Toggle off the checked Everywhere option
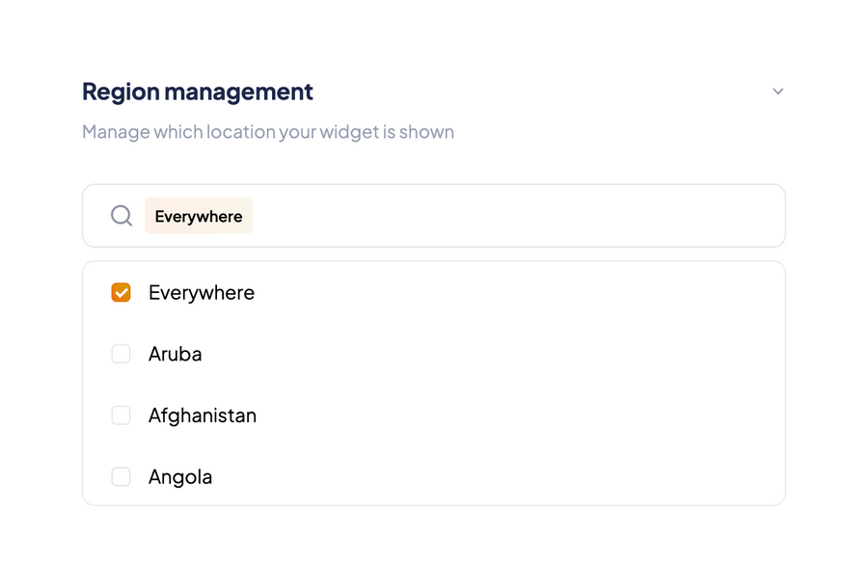This screenshot has height=588, width=868. [x=121, y=292]
